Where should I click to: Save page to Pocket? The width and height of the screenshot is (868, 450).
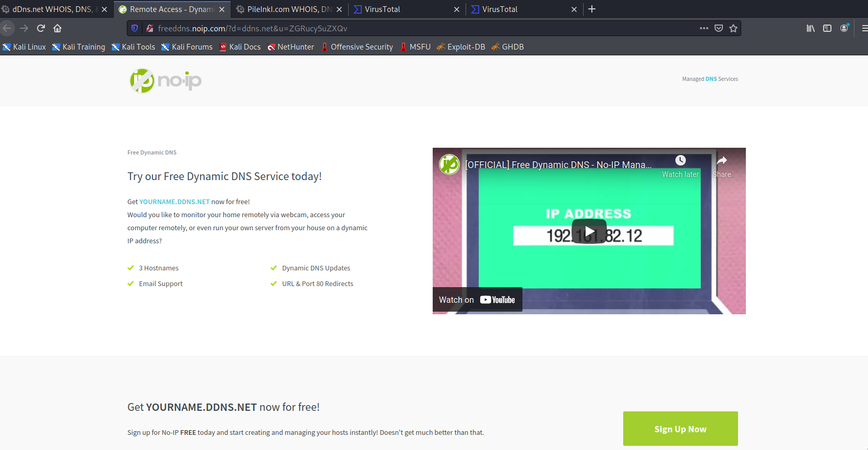coord(719,28)
